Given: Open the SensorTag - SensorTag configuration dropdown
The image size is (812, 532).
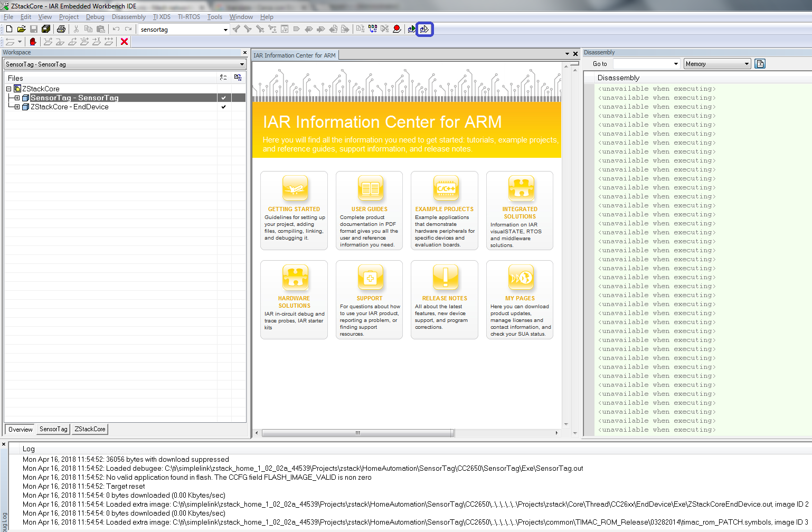Looking at the screenshot, I should point(242,64).
